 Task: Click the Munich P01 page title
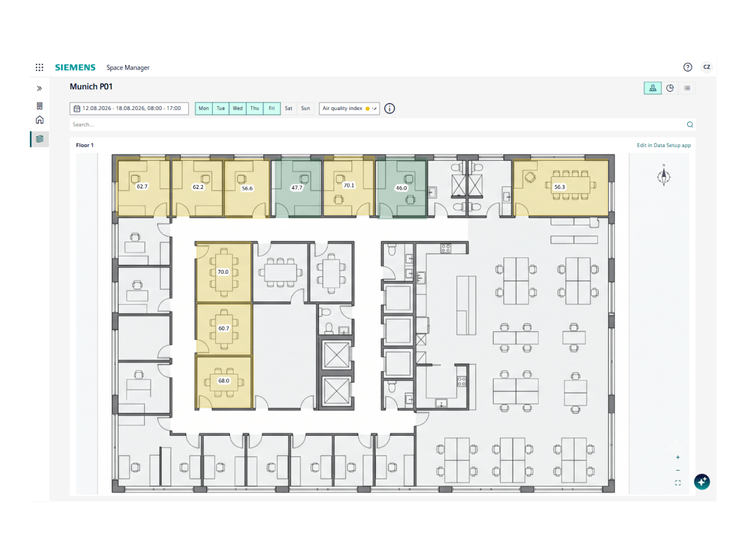point(91,87)
